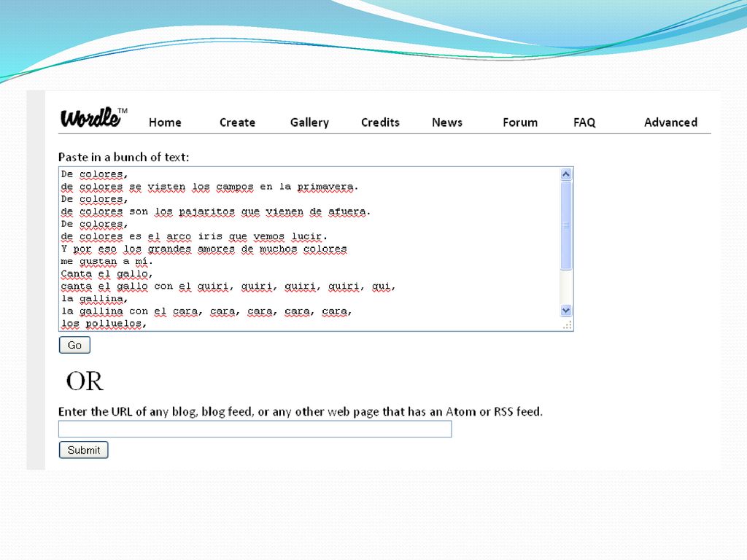Click the Submit button
The height and width of the screenshot is (560, 747).
83,450
